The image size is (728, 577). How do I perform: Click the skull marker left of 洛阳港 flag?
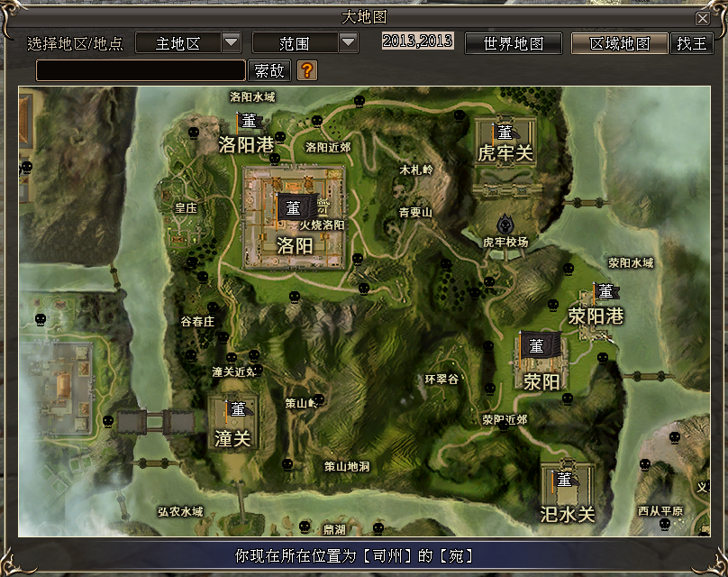click(x=194, y=133)
